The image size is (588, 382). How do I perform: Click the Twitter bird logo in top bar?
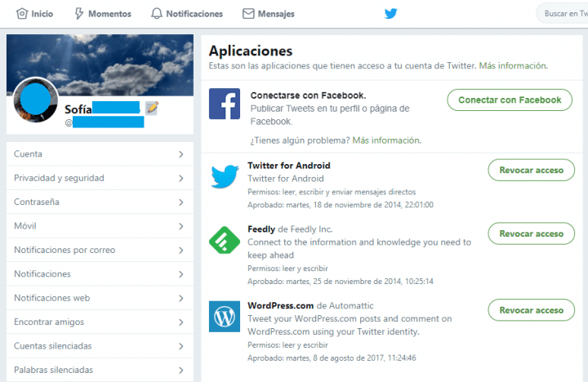click(390, 14)
